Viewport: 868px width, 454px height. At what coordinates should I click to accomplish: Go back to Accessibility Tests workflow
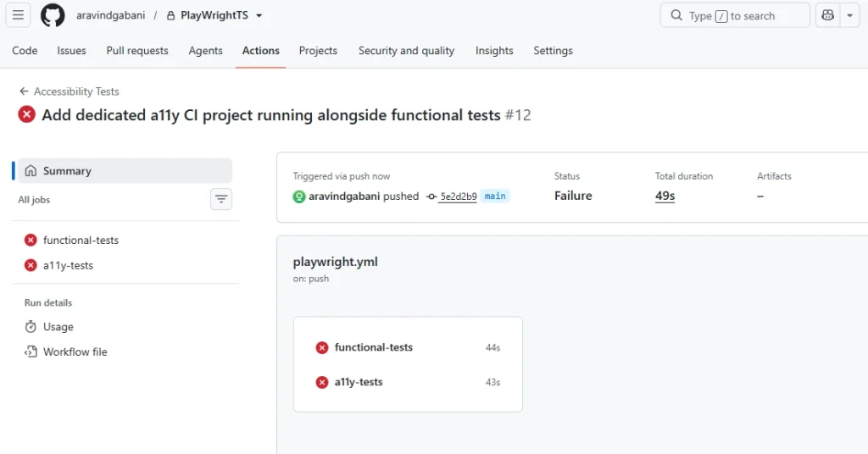tap(76, 91)
